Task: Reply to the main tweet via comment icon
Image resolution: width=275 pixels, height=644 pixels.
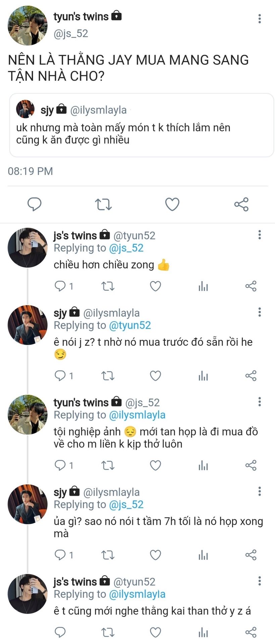Action: pyautogui.click(x=34, y=204)
